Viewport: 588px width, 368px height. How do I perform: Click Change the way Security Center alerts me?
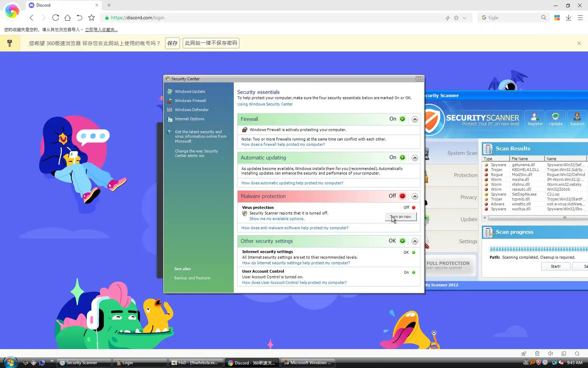pyautogui.click(x=196, y=154)
